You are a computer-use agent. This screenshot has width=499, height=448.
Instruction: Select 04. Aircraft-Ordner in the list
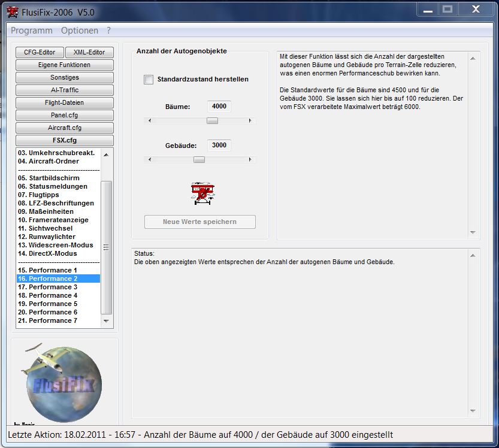pyautogui.click(x=58, y=161)
